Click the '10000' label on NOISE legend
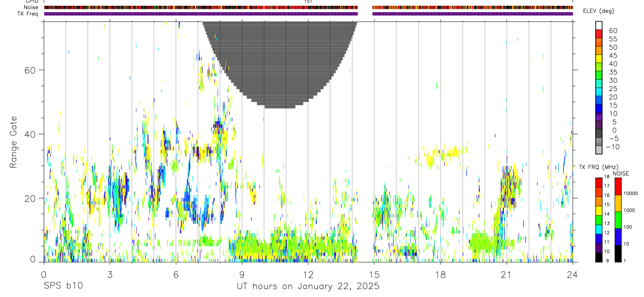 tap(631, 194)
